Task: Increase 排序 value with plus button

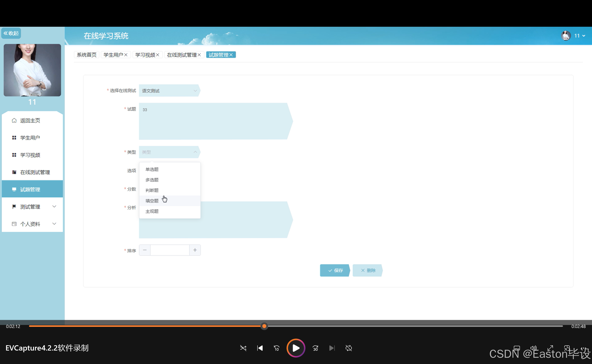Action: pyautogui.click(x=195, y=250)
